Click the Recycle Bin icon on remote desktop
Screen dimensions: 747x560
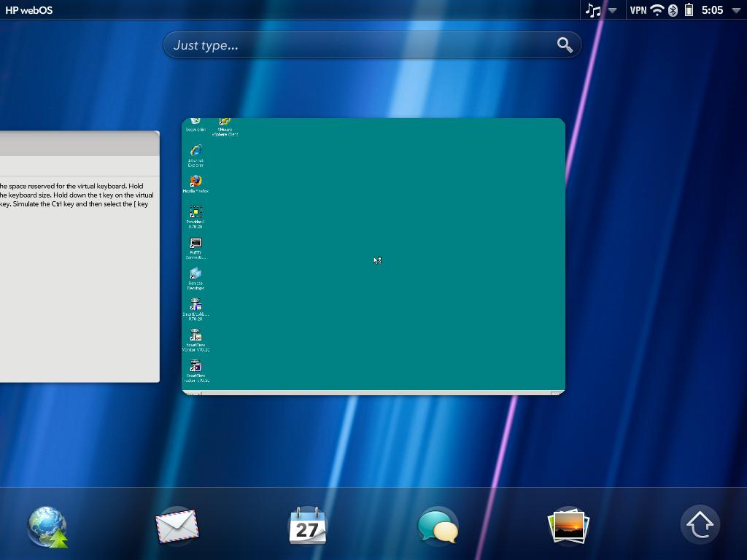[x=196, y=125]
